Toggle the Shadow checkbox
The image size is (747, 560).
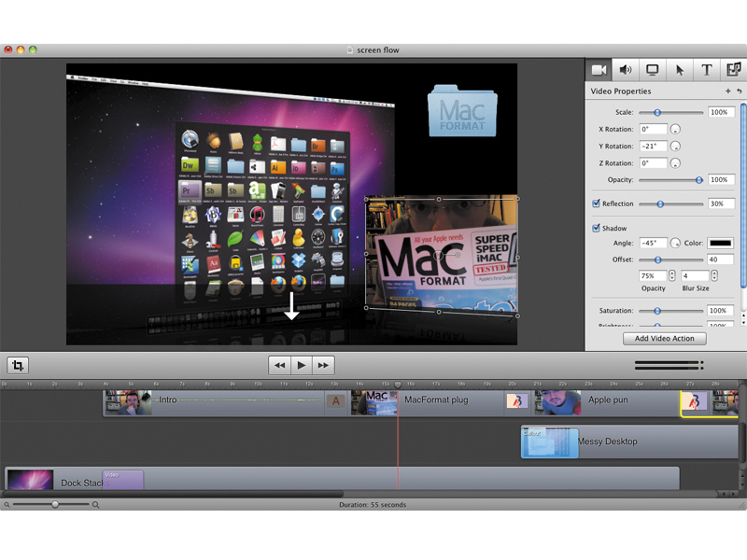tap(596, 228)
